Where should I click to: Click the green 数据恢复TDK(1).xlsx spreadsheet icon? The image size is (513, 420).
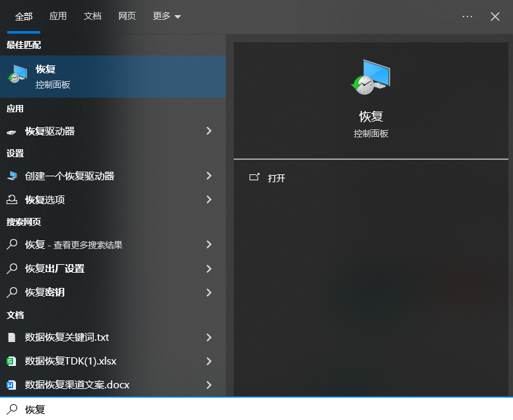click(x=11, y=361)
